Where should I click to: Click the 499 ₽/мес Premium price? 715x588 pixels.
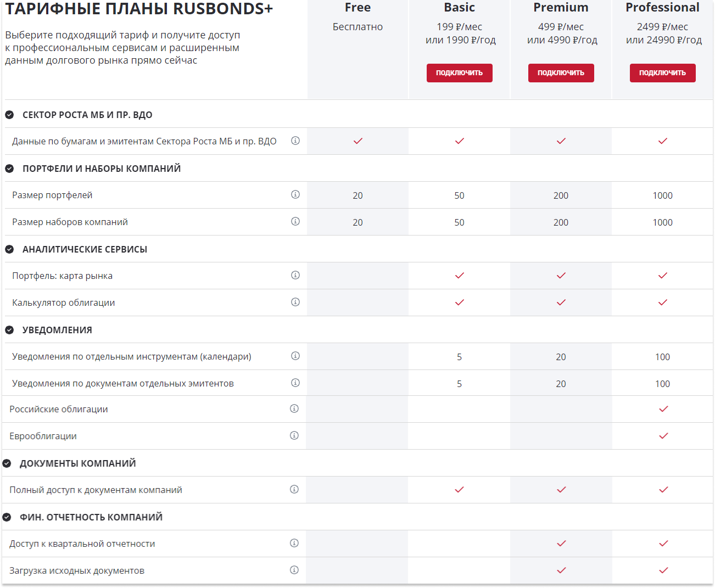tap(561, 27)
